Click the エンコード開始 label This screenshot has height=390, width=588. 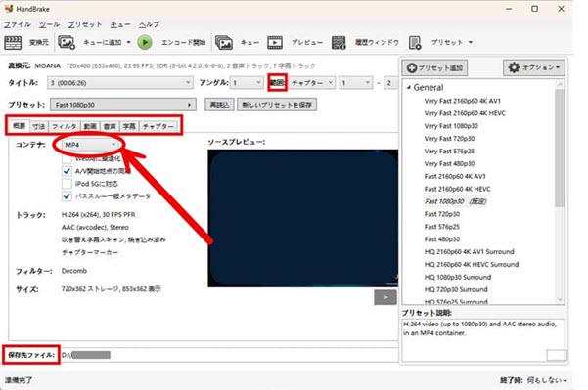tap(184, 42)
